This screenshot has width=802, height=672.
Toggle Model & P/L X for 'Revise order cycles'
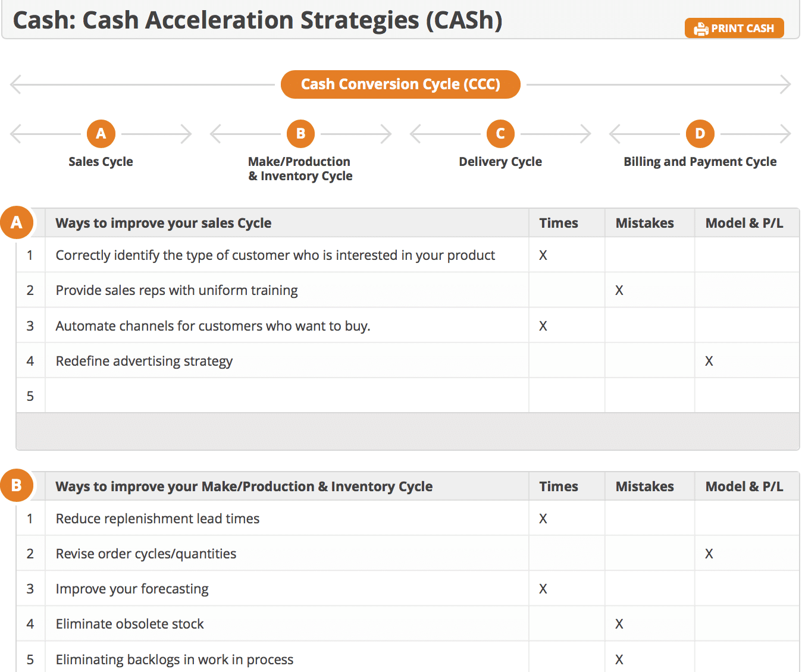point(709,554)
